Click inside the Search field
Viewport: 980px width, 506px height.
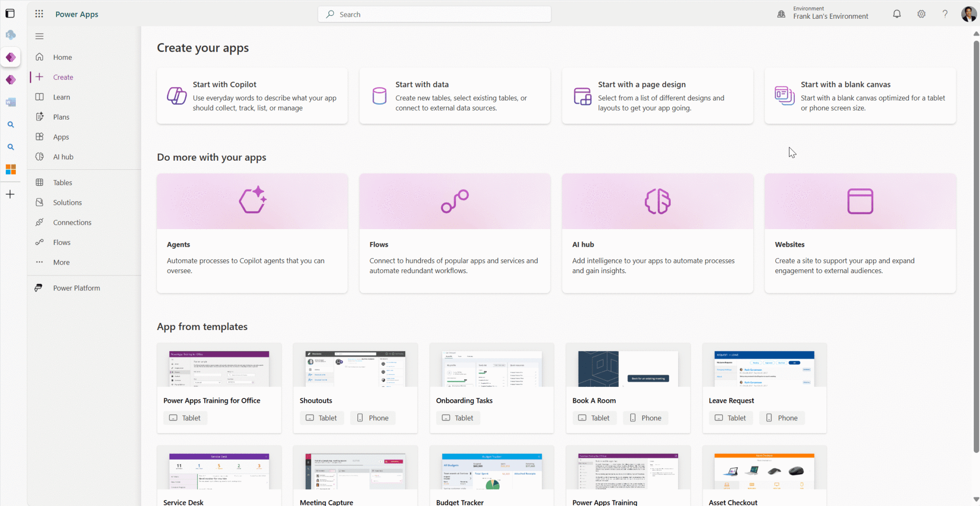click(434, 14)
